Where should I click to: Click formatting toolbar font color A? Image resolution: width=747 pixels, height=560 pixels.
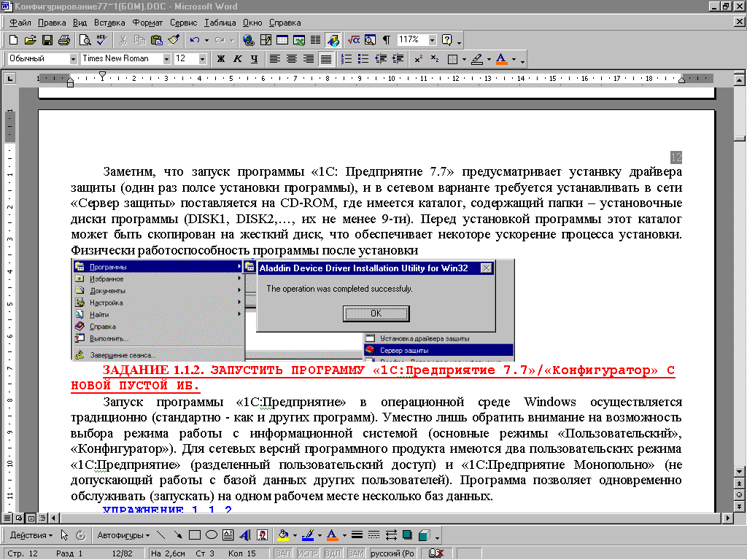pyautogui.click(x=501, y=59)
